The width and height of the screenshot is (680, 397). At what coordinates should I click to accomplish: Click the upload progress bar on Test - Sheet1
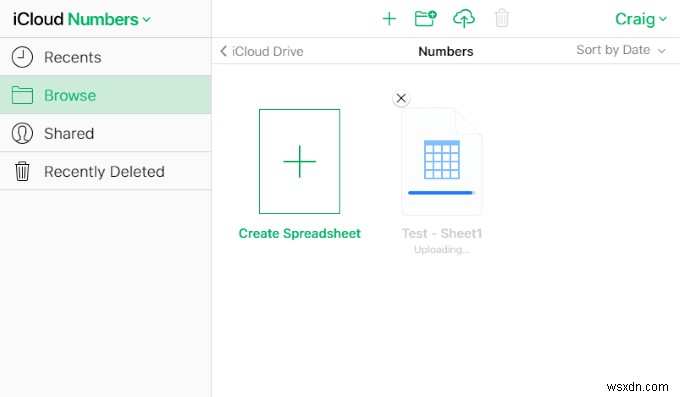point(441,193)
